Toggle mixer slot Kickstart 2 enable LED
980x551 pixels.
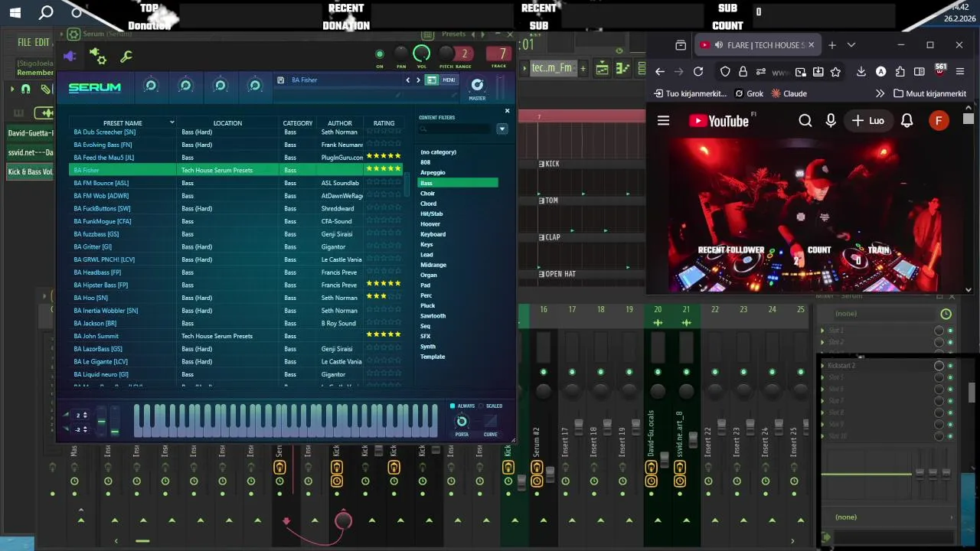pyautogui.click(x=950, y=366)
